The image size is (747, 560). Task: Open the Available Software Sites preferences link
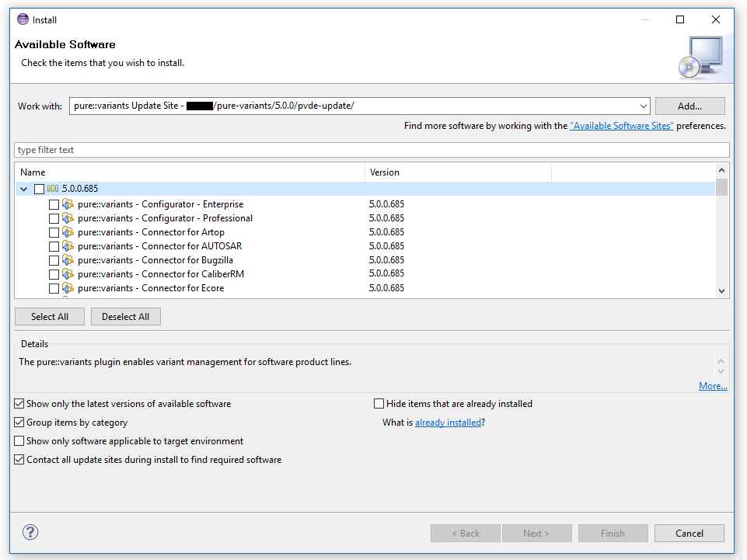coord(622,125)
